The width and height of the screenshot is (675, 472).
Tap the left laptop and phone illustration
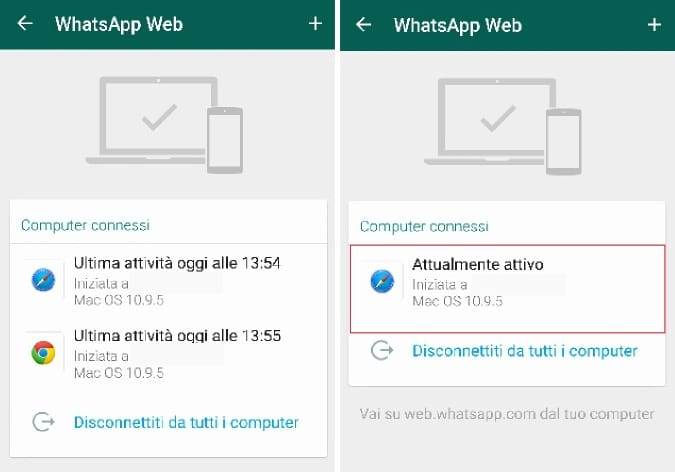tap(164, 125)
